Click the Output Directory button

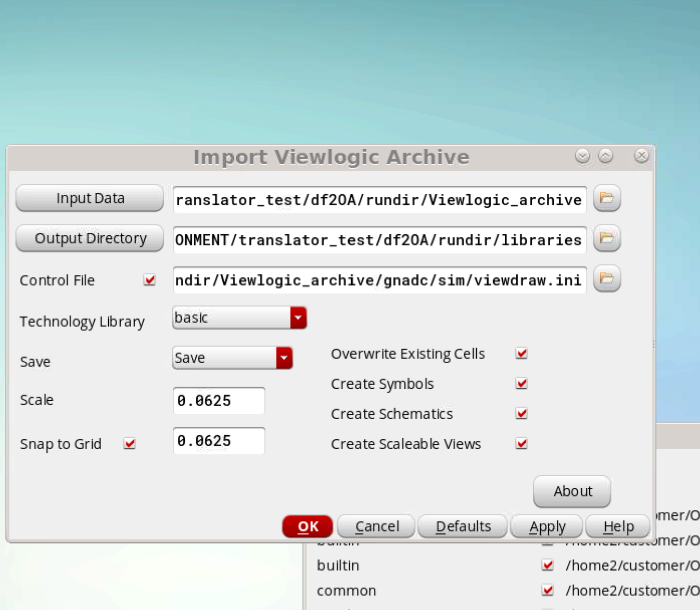[x=90, y=238]
